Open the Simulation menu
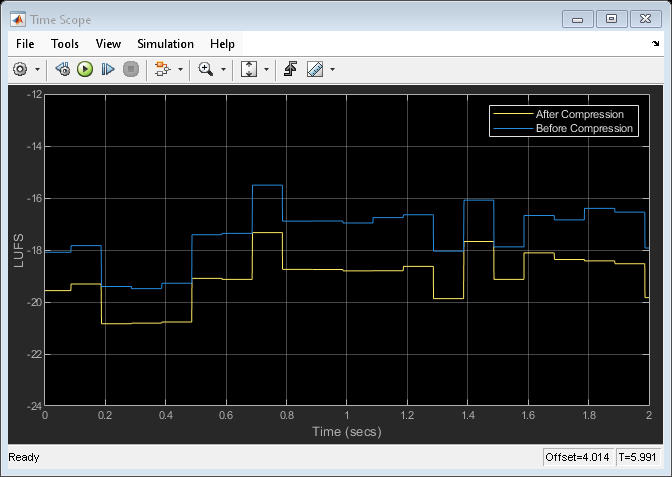The width and height of the screenshot is (672, 477). [x=165, y=44]
